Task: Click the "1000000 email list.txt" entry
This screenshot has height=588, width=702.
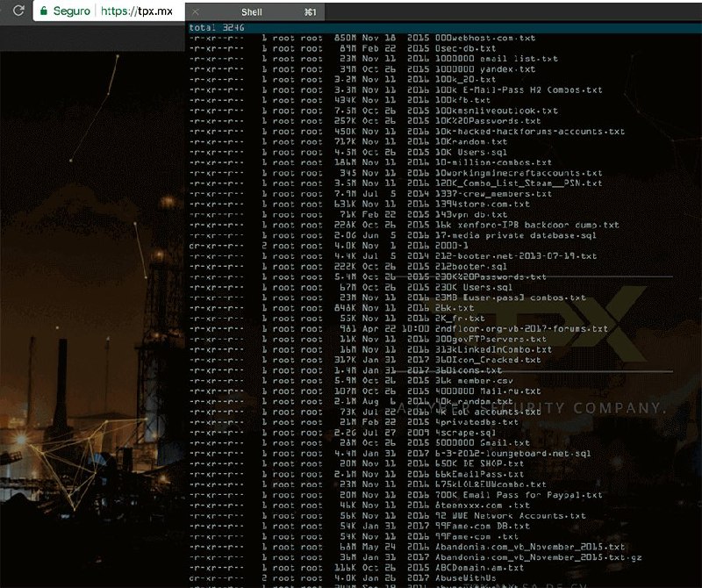Action: 497,59
